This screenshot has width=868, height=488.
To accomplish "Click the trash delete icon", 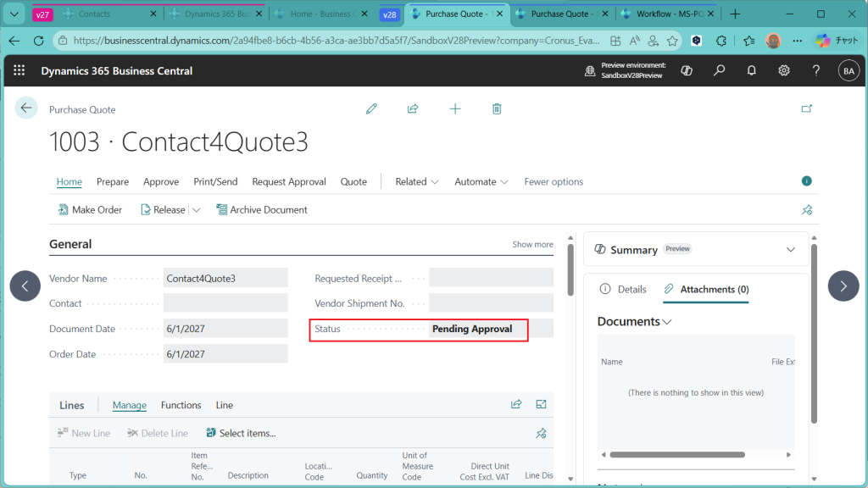I will 497,108.
